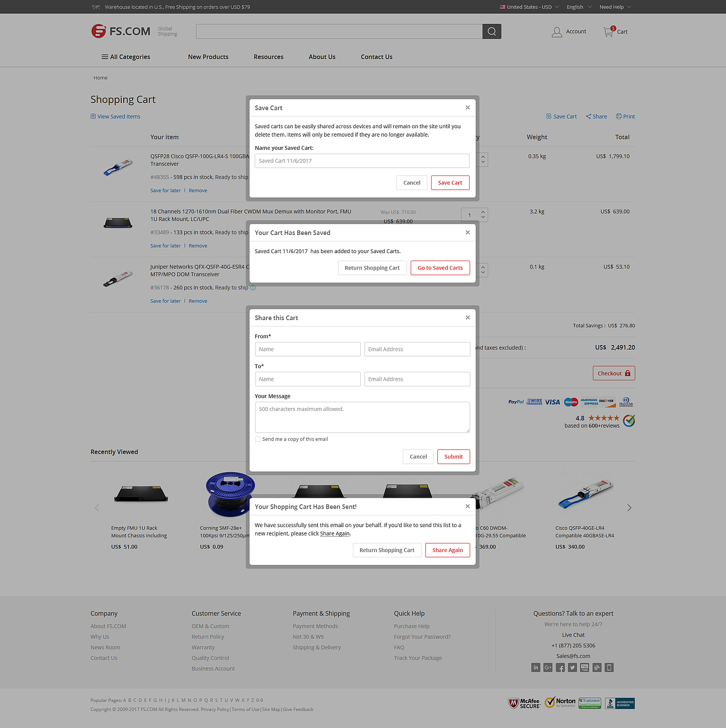Click the Norton by Symantec badge

pyautogui.click(x=560, y=702)
